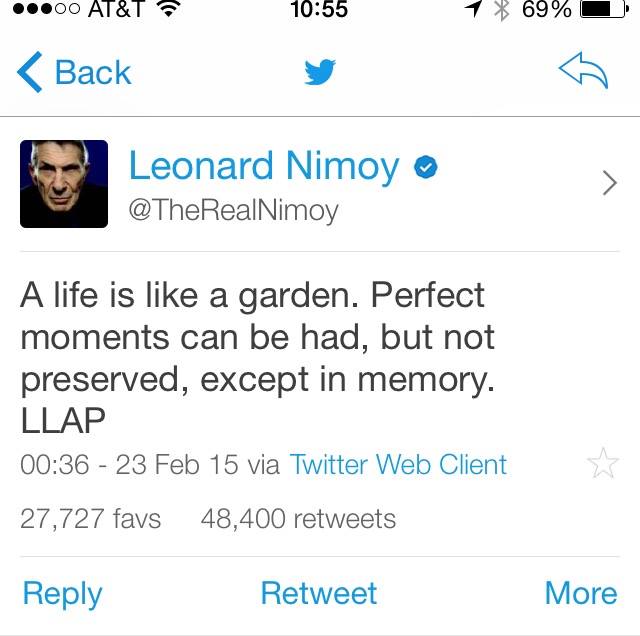Tap the Bluetooth status icon

502,11
